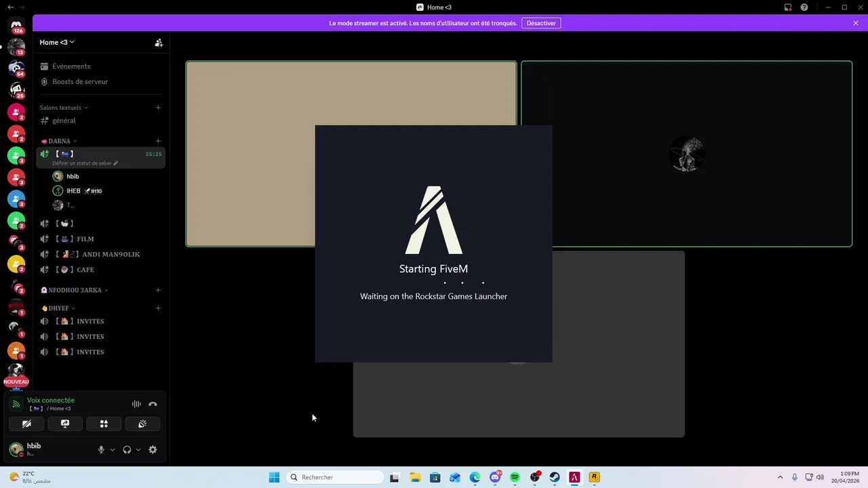Open the activities launcher button
The width and height of the screenshot is (868, 488).
[104, 424]
